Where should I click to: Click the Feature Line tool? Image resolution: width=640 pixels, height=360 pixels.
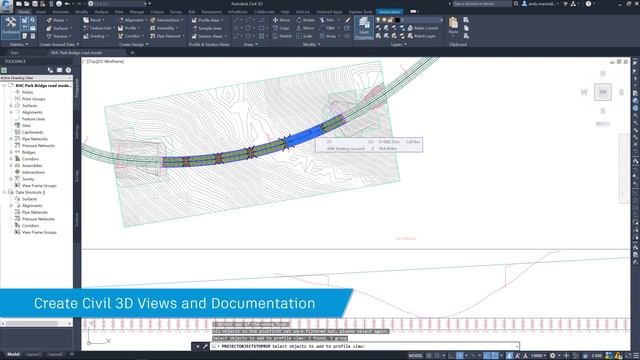coord(98,28)
